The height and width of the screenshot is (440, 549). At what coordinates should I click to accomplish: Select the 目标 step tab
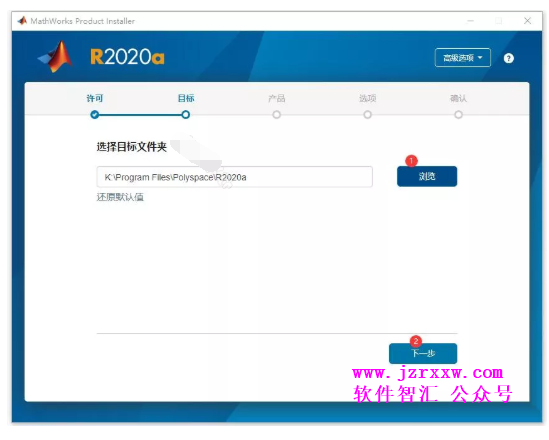tap(186, 98)
